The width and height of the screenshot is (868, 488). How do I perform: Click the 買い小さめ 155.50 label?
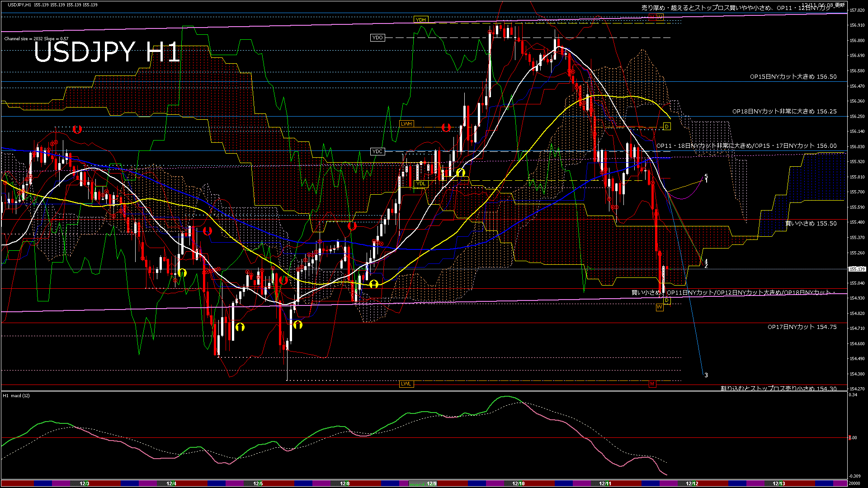coord(811,224)
